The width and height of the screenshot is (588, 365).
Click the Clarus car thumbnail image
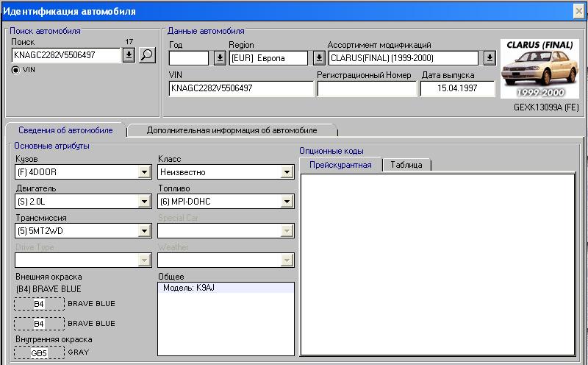tap(540, 68)
